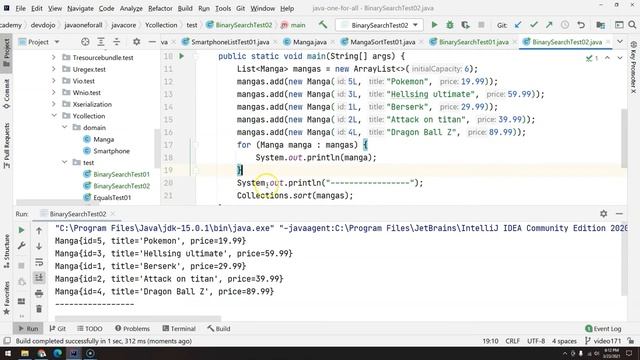Open the Windows Start menu
This screenshot has width=640, height=360.
(7, 353)
